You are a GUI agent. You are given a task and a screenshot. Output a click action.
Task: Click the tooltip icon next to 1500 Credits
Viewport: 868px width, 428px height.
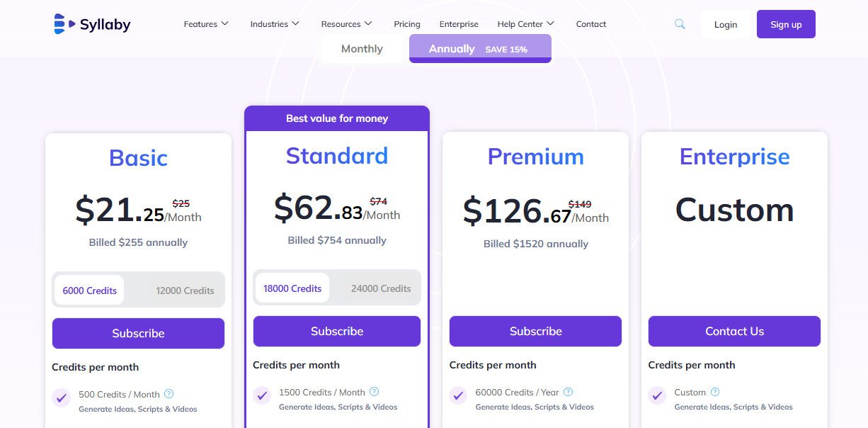[x=376, y=392]
